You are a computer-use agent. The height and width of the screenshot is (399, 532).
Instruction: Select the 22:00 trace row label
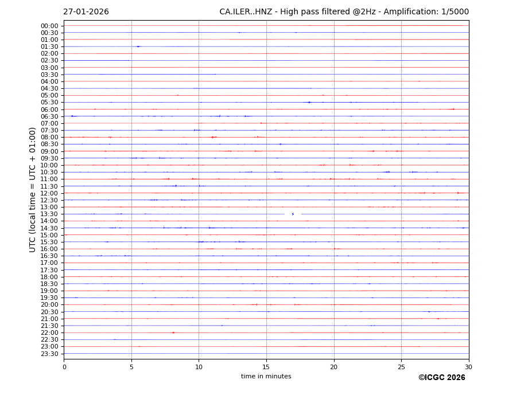pos(49,333)
